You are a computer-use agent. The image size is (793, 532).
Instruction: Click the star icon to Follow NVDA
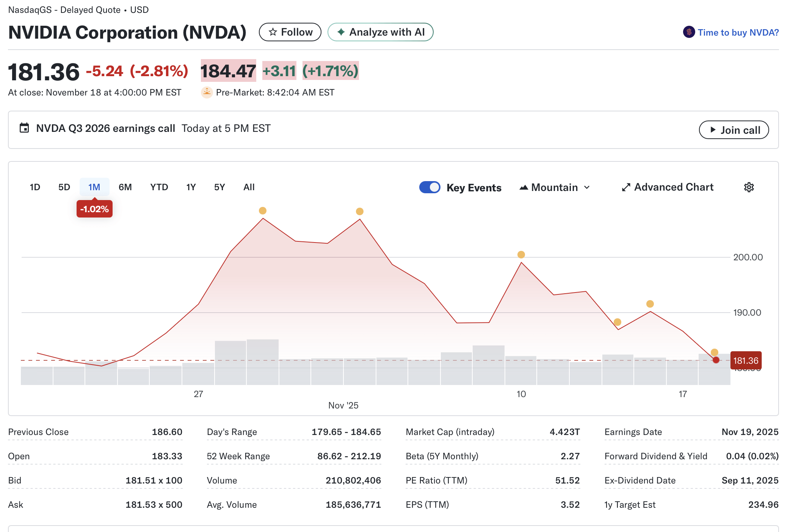tap(273, 32)
